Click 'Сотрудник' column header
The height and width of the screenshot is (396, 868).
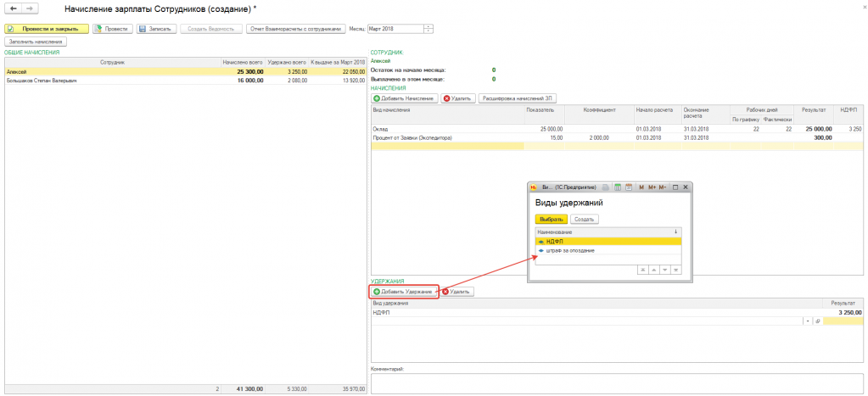[112, 63]
